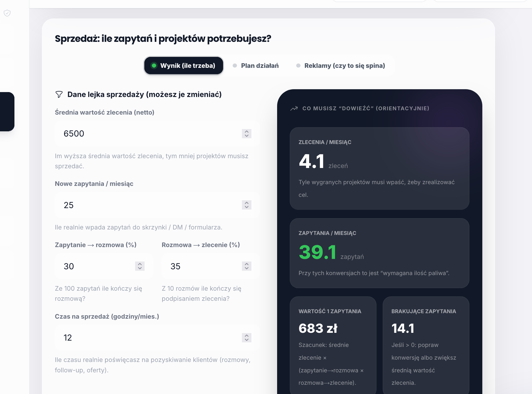
Task: Use the stepper arrows on the 12 field
Action: point(247,338)
